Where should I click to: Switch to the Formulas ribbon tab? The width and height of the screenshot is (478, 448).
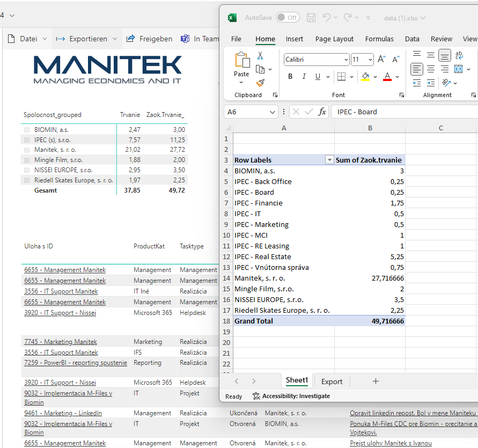pyautogui.click(x=379, y=39)
